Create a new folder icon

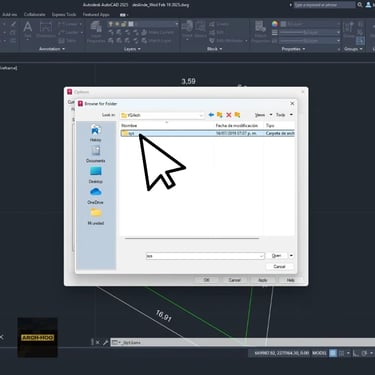point(237,115)
